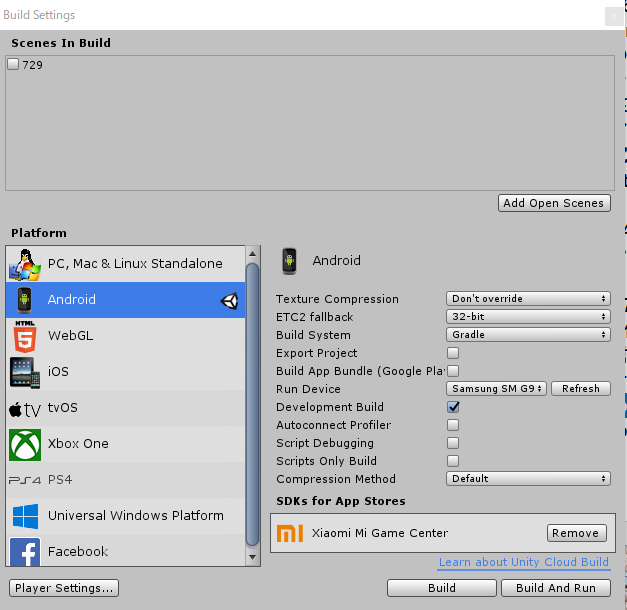Click the Xbox One logo icon

[24, 444]
